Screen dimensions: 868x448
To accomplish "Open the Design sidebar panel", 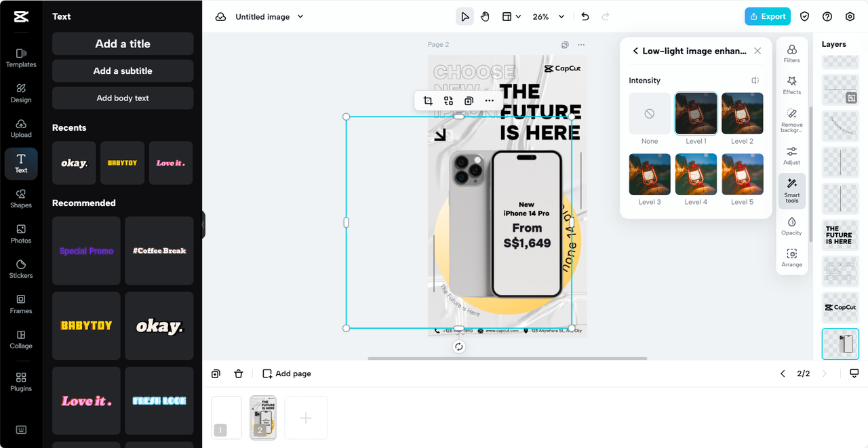I will 21,94.
